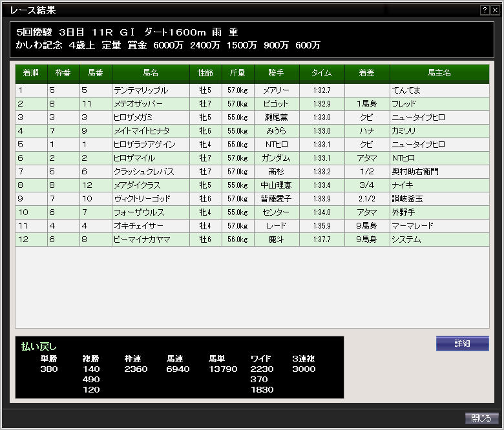This screenshot has width=504, height=430.
Task: Select horse ヒロザマイル
Action: click(134, 158)
